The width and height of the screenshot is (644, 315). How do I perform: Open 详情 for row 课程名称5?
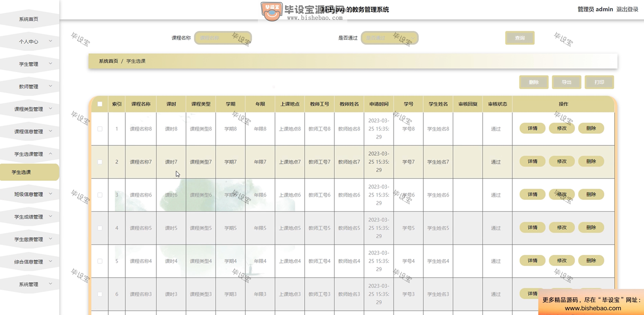point(532,227)
